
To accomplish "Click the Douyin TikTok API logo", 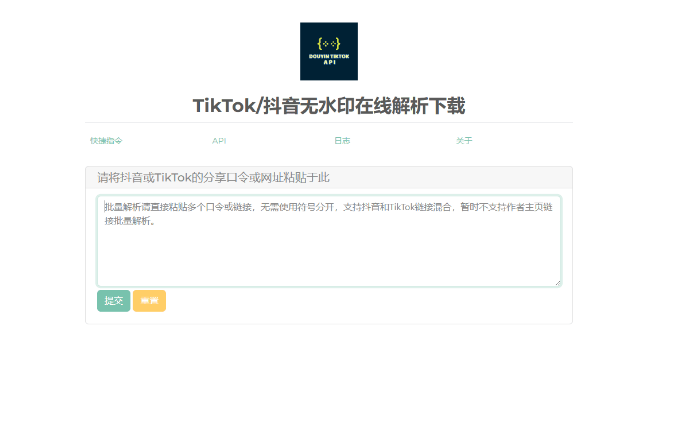I will [x=328, y=51].
